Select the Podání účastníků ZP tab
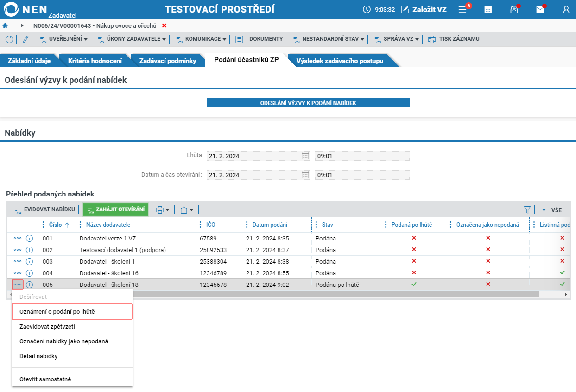The height and width of the screenshot is (392, 576). (x=247, y=60)
